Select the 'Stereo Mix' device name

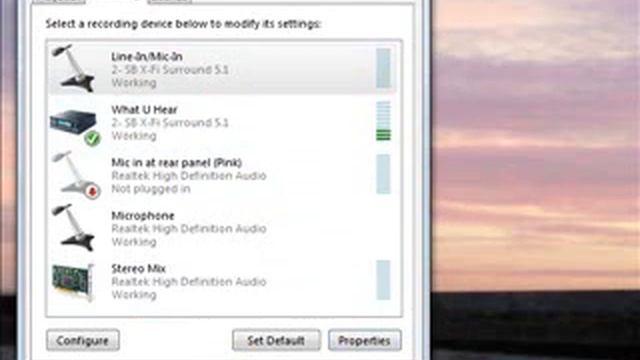tap(138, 269)
